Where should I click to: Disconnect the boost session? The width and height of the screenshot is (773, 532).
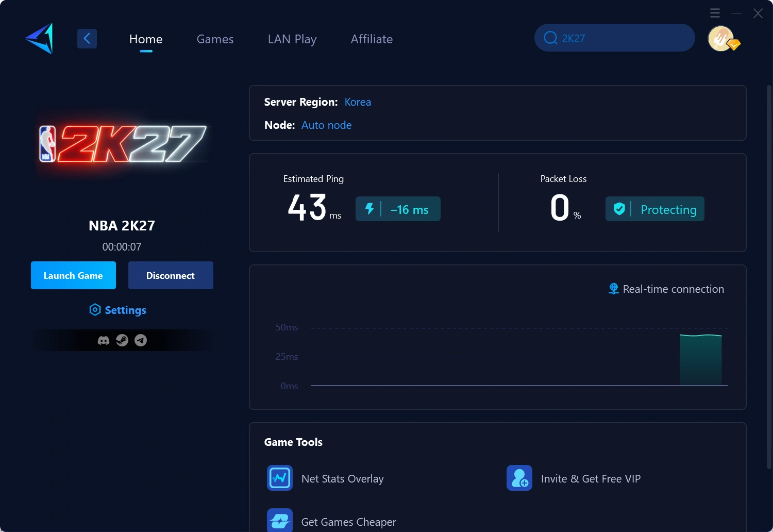coord(171,275)
